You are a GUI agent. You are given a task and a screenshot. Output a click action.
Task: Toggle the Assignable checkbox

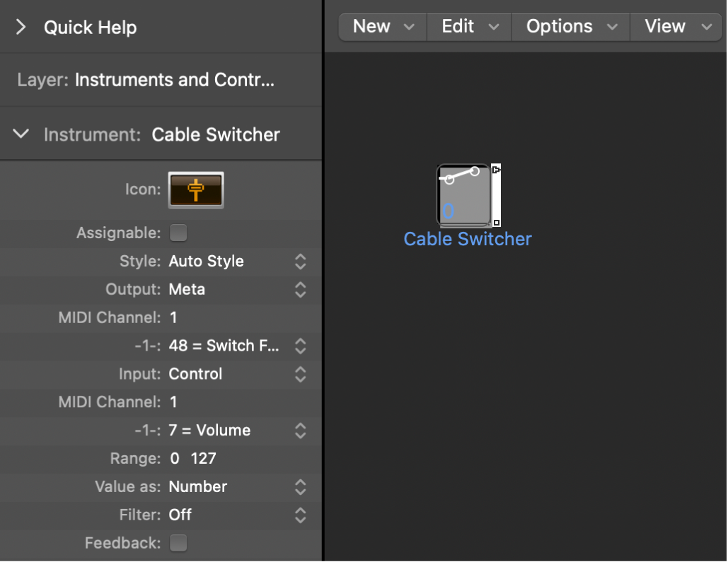click(x=178, y=233)
